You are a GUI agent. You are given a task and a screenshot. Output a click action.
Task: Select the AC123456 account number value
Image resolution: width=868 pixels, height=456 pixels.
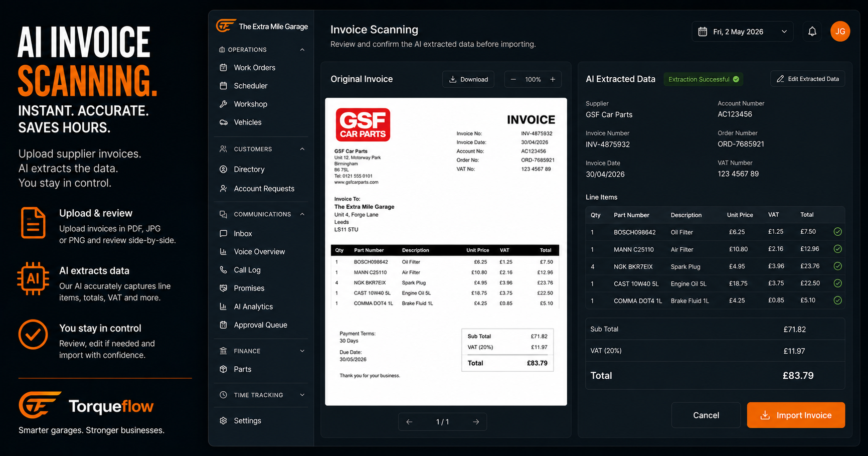point(735,114)
